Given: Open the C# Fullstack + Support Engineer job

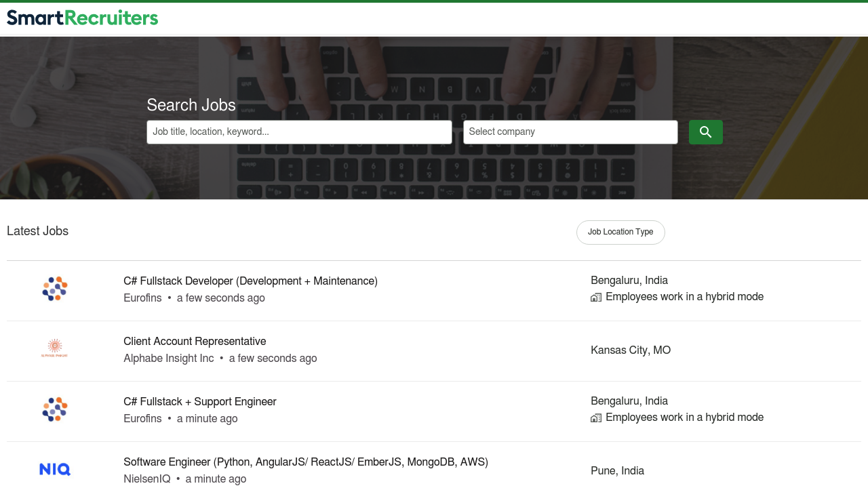Looking at the screenshot, I should (199, 401).
